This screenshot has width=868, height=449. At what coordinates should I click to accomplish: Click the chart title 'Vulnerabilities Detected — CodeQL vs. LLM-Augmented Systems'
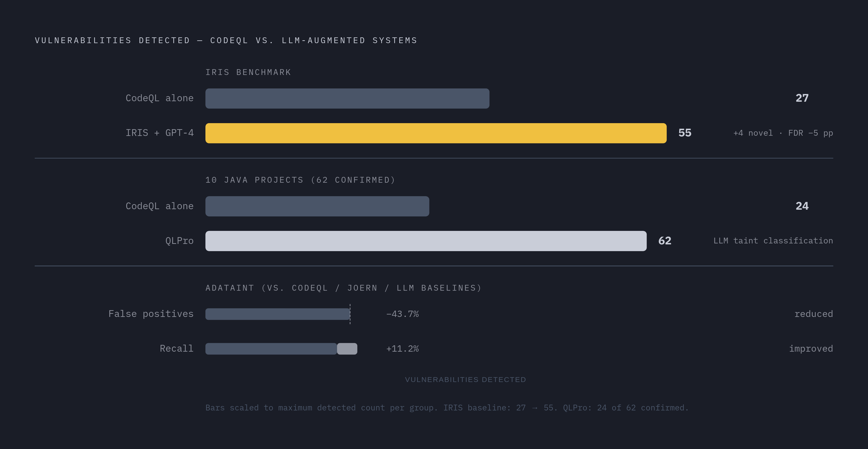coord(226,40)
